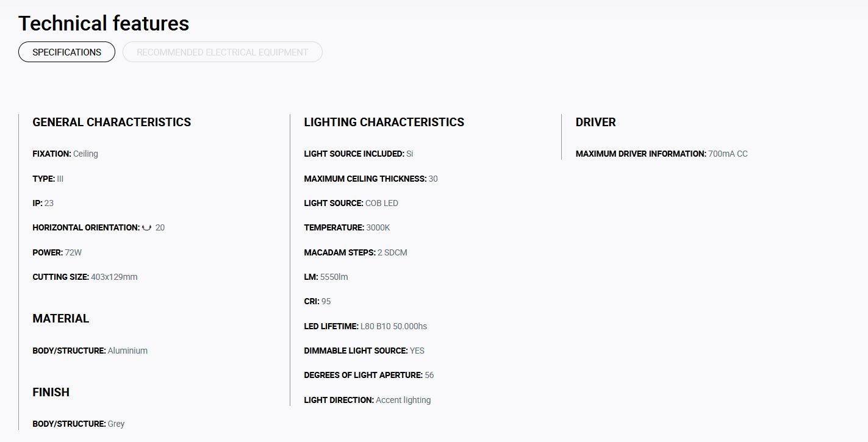The width and height of the screenshot is (868, 442).
Task: Click the Body/Structure Grey finish entry
Action: 79,424
